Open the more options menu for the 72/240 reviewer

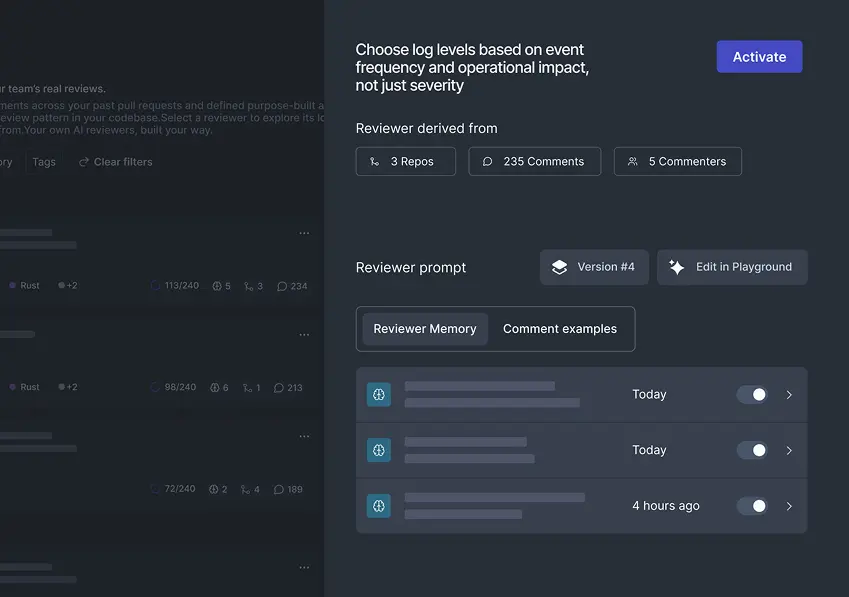pyautogui.click(x=304, y=436)
